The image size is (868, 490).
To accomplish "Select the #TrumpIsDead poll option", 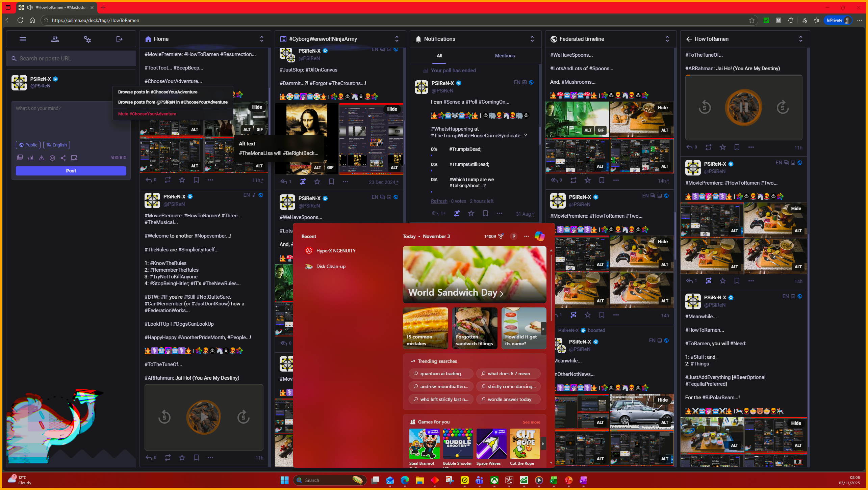I will (x=465, y=149).
